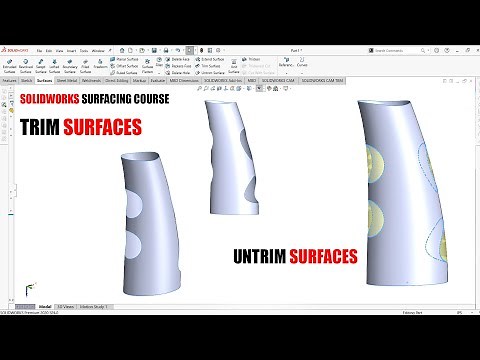This screenshot has height=360, width=480.
Task: Activate the Untrim Surface command
Action: coord(210,73)
